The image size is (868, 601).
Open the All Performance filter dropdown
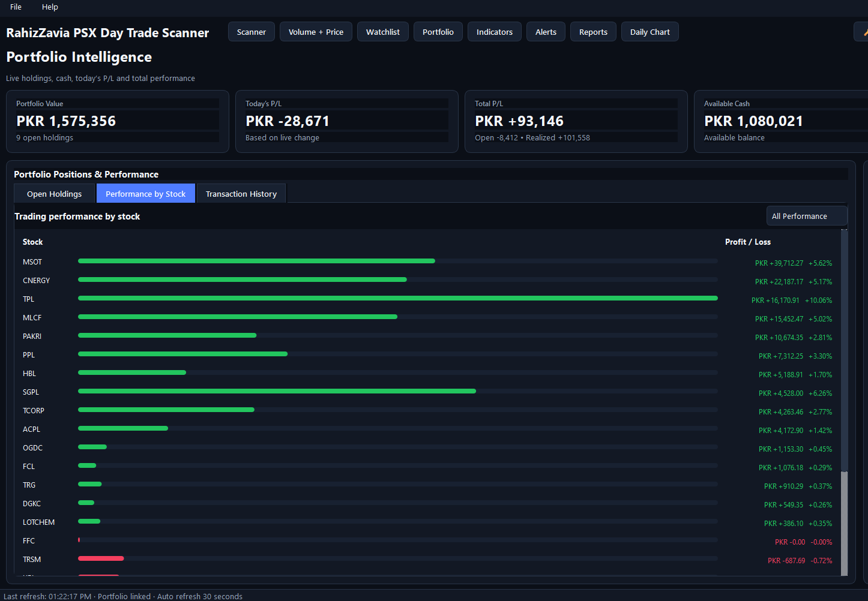coord(807,216)
